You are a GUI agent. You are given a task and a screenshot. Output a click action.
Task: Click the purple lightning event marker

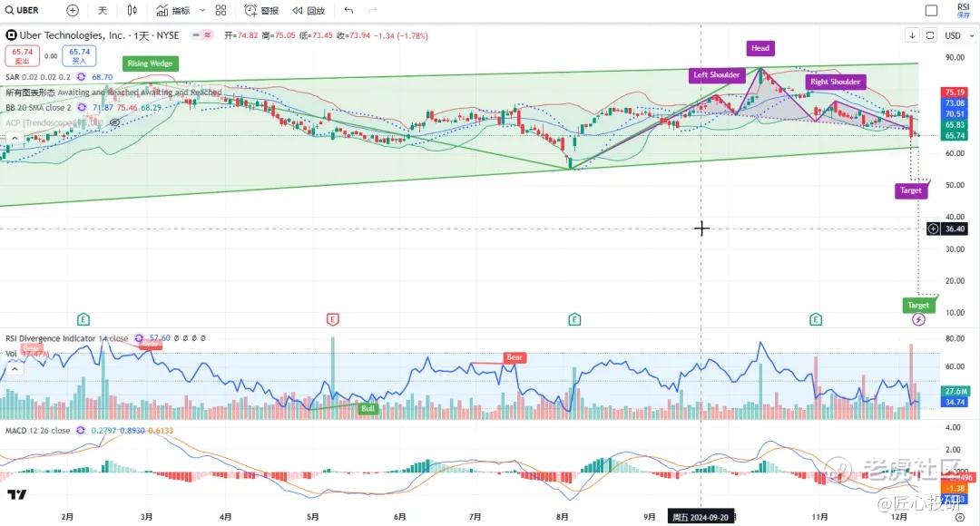coord(918,320)
